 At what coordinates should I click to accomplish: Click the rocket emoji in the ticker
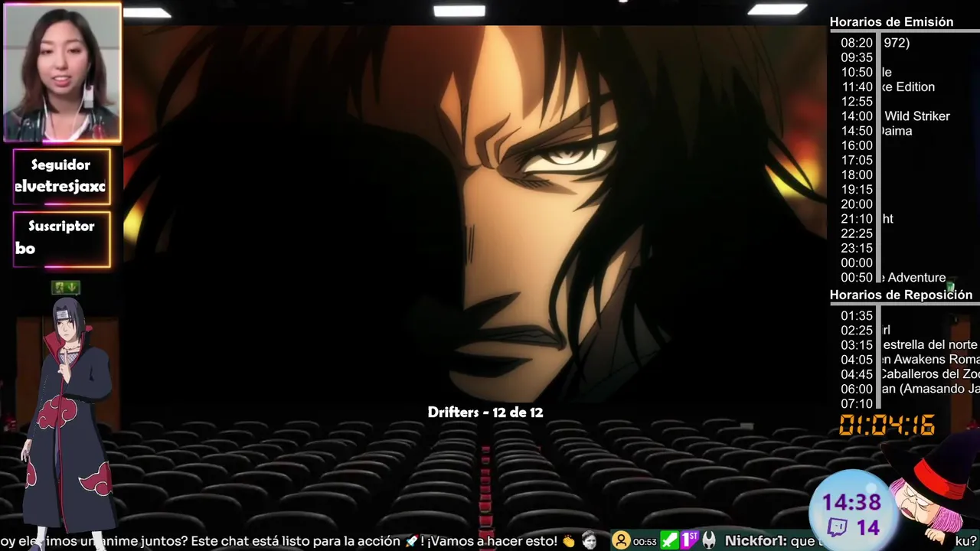[x=411, y=541]
